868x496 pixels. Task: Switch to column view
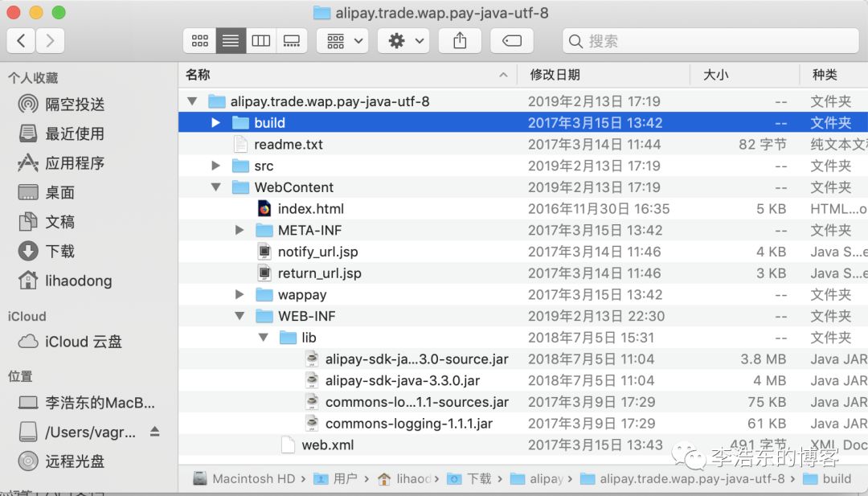pyautogui.click(x=260, y=40)
